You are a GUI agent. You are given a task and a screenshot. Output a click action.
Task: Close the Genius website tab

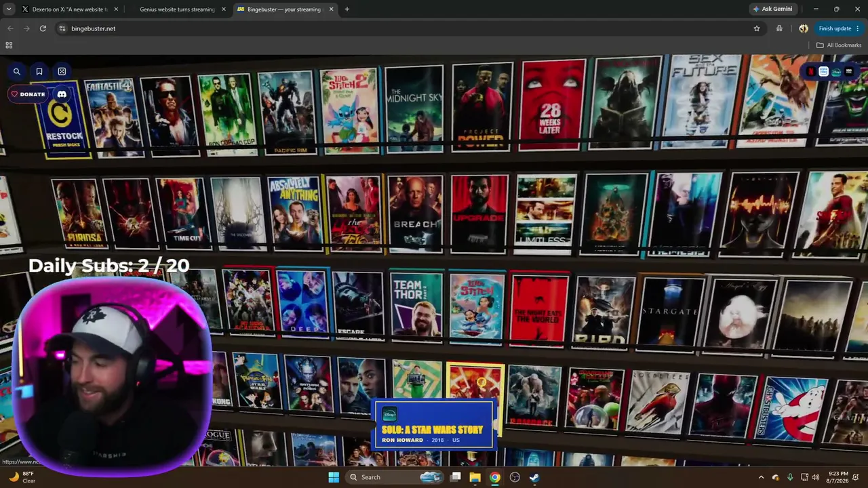(223, 9)
